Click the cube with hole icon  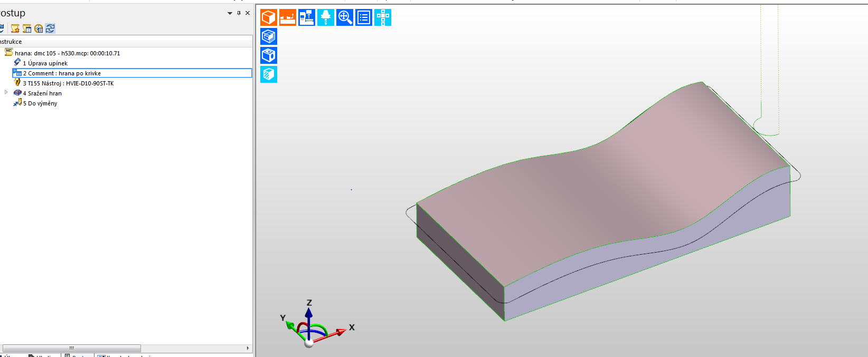point(269,55)
